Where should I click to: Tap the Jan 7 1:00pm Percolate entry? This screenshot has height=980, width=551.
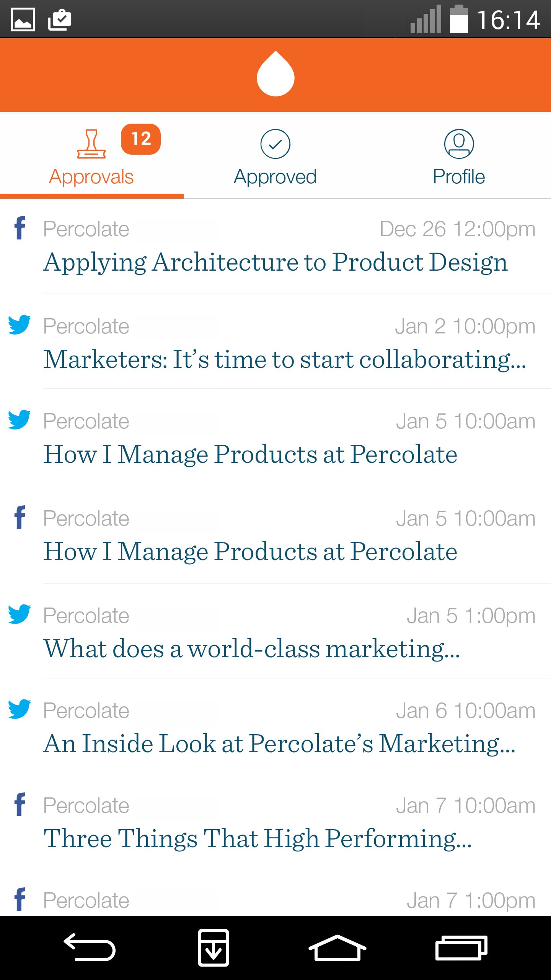coord(275,900)
